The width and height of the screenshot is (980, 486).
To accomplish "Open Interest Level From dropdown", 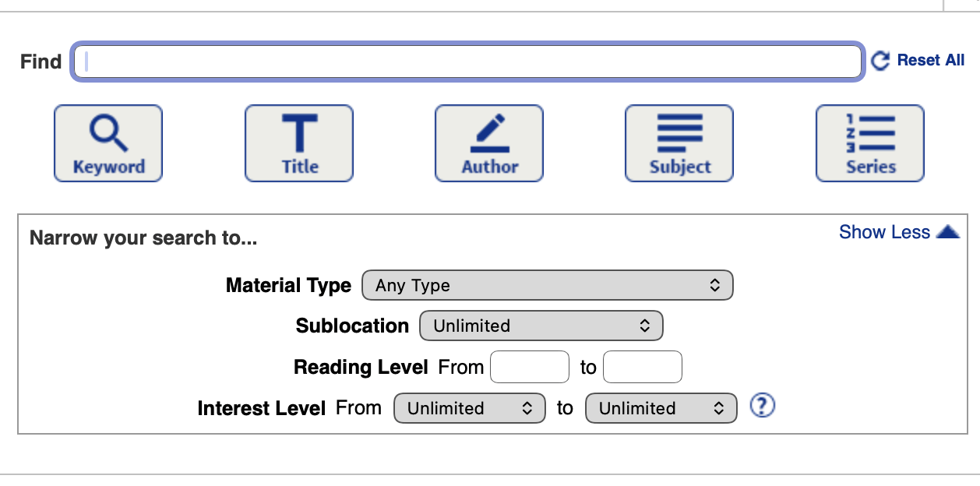I will [464, 408].
